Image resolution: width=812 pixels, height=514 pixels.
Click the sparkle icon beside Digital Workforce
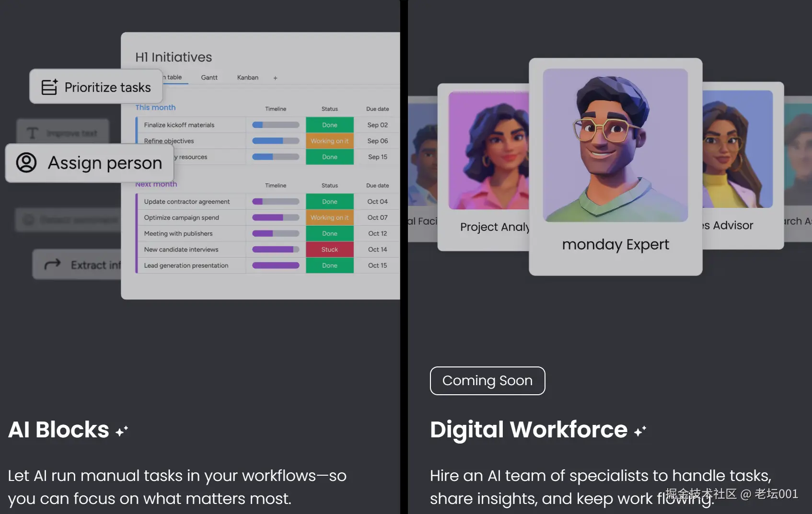coord(640,431)
